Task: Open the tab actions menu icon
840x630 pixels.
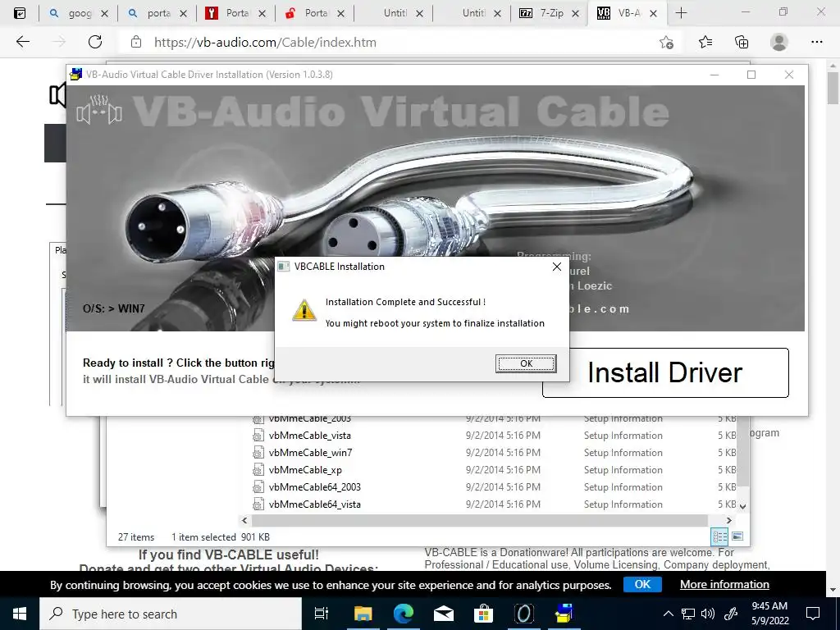Action: click(x=20, y=13)
